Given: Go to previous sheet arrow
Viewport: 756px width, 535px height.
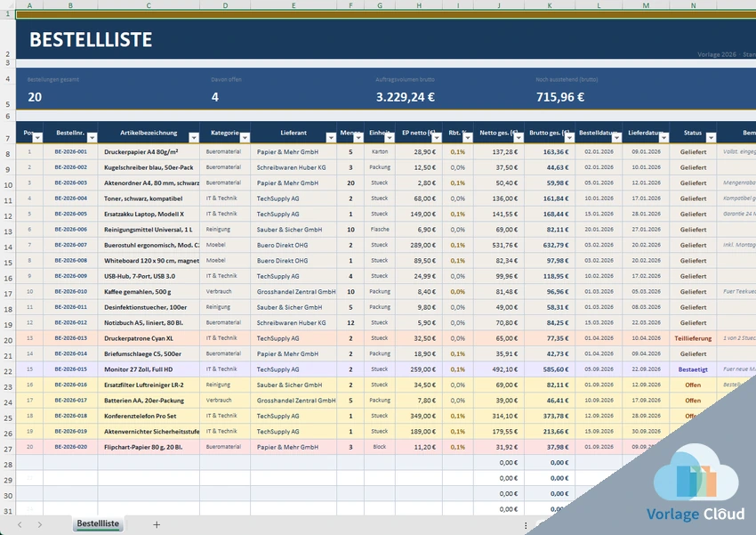Looking at the screenshot, I should (20, 524).
